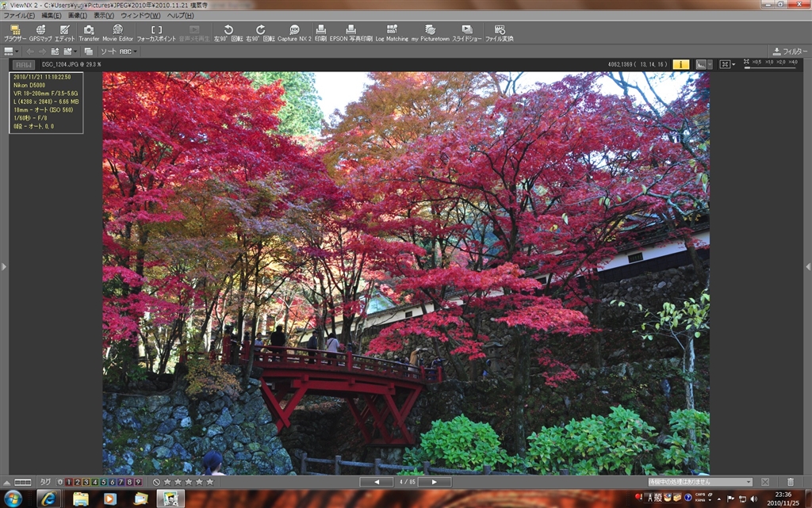Viewport: 812px width, 508px height.
Task: Click the Focus Point toolbar icon
Action: [156, 32]
